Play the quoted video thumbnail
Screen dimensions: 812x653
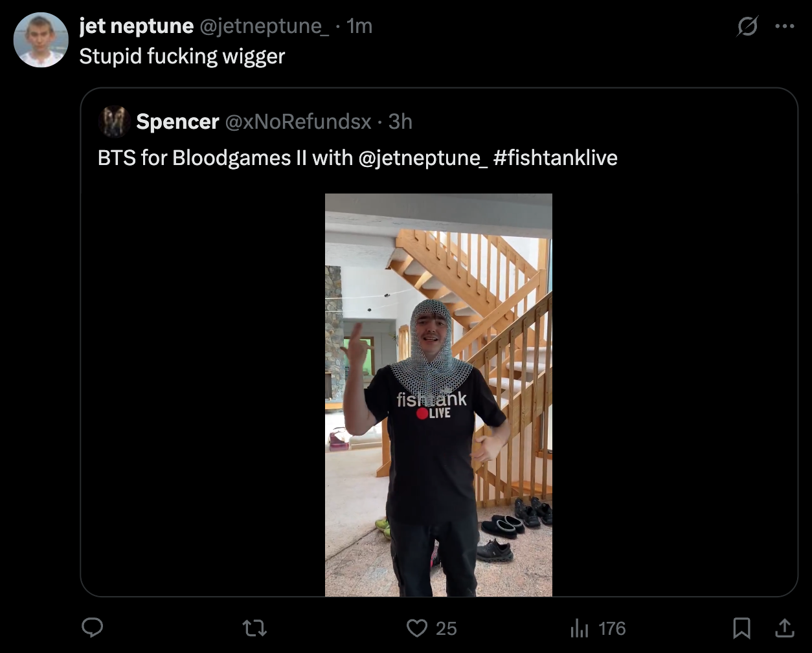click(438, 395)
